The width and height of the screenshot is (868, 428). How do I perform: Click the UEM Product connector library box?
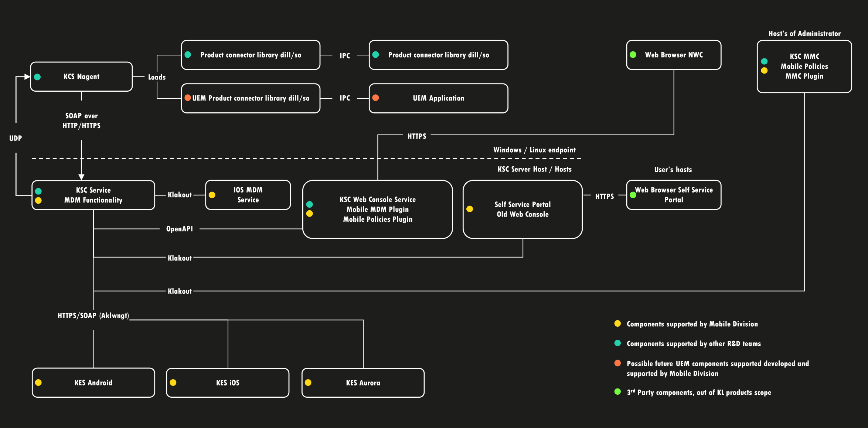pyautogui.click(x=251, y=98)
